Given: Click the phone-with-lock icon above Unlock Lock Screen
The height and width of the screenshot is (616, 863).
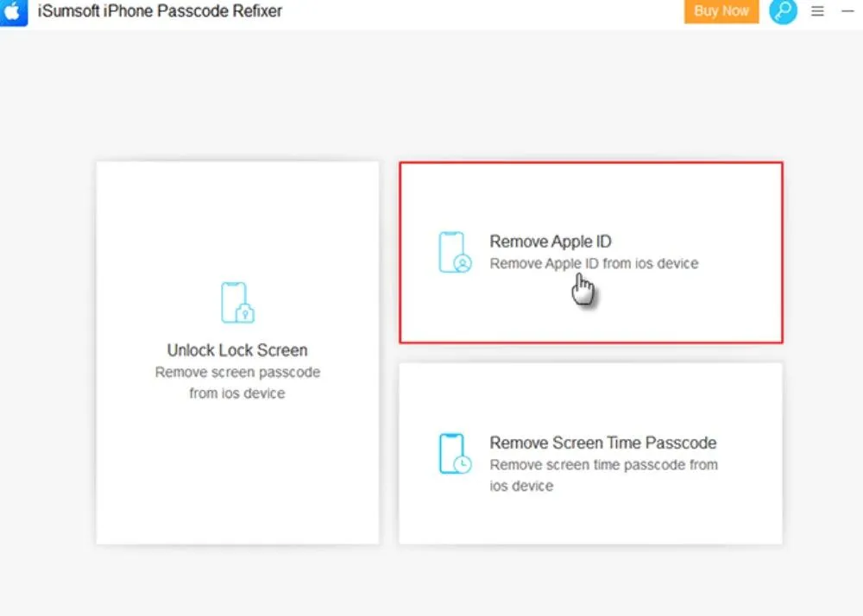Looking at the screenshot, I should tap(237, 304).
